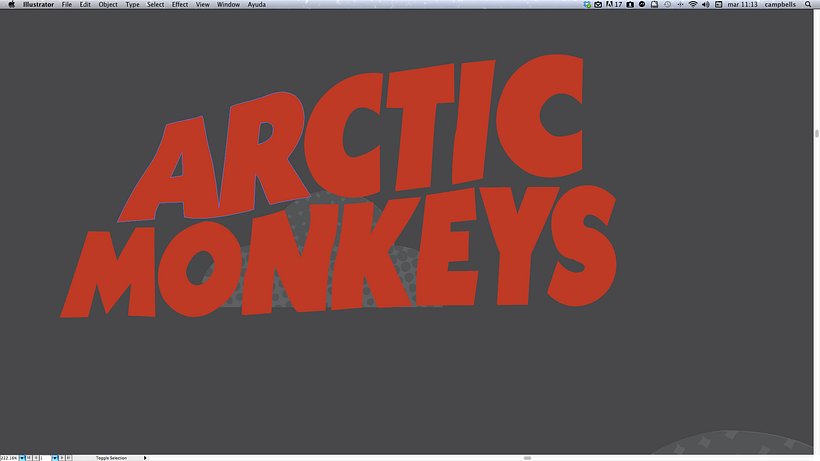Open the Apple menu
Image resolution: width=820 pixels, height=461 pixels.
tap(12, 4)
